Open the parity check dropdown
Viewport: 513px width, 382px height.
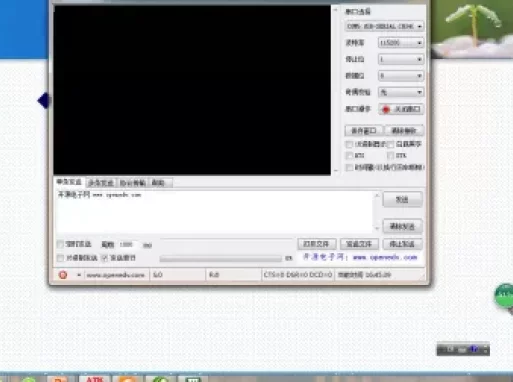tap(401, 92)
